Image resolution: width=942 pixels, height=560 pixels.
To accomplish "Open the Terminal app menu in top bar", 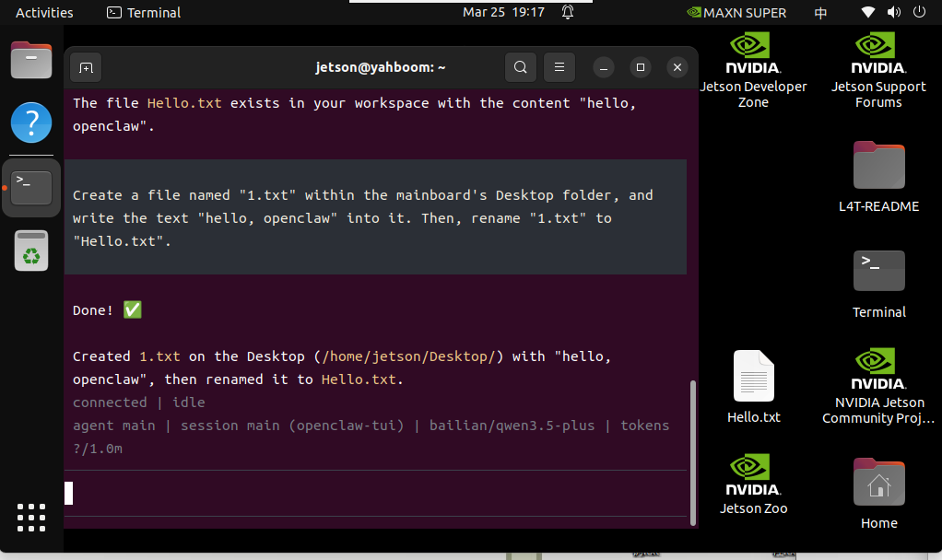I will (144, 13).
